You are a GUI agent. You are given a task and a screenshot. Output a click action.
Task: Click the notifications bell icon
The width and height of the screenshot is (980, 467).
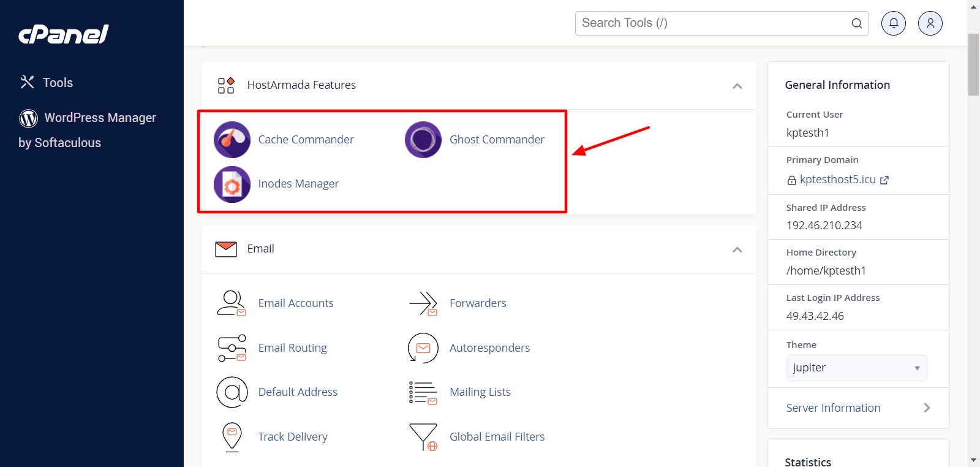coord(893,23)
